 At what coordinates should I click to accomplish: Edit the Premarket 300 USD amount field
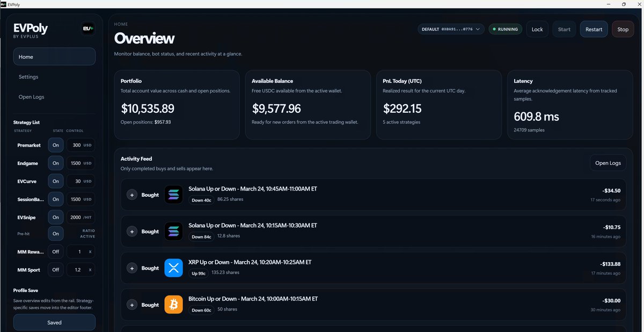pyautogui.click(x=80, y=145)
